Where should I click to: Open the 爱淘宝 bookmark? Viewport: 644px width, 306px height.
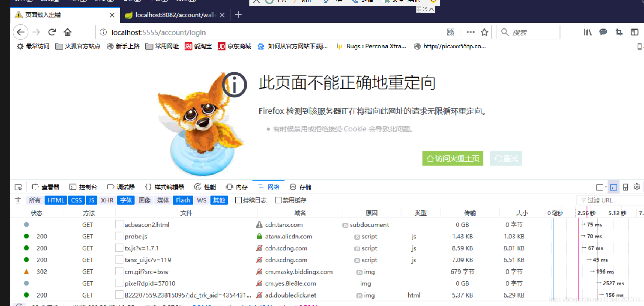(x=198, y=46)
